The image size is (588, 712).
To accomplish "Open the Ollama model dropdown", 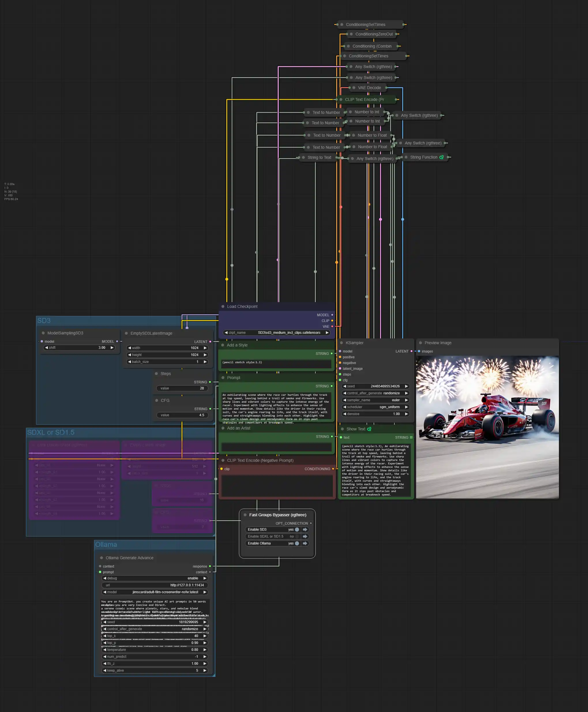I will [155, 592].
